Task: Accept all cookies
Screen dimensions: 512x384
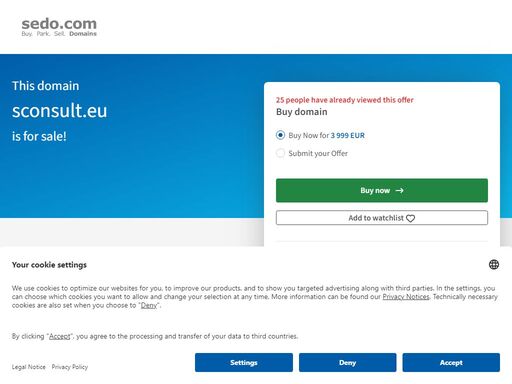Action: pyautogui.click(x=451, y=362)
